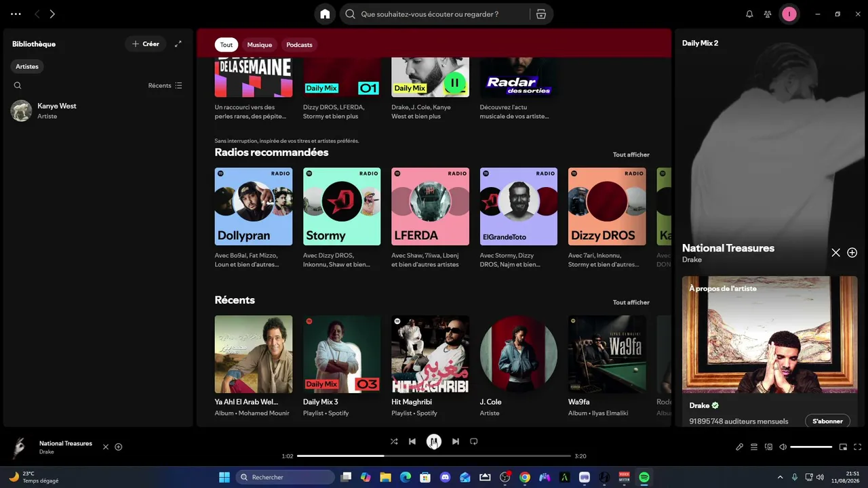868x488 pixels.
Task: Add to library via plus in player bar
Action: click(119, 447)
